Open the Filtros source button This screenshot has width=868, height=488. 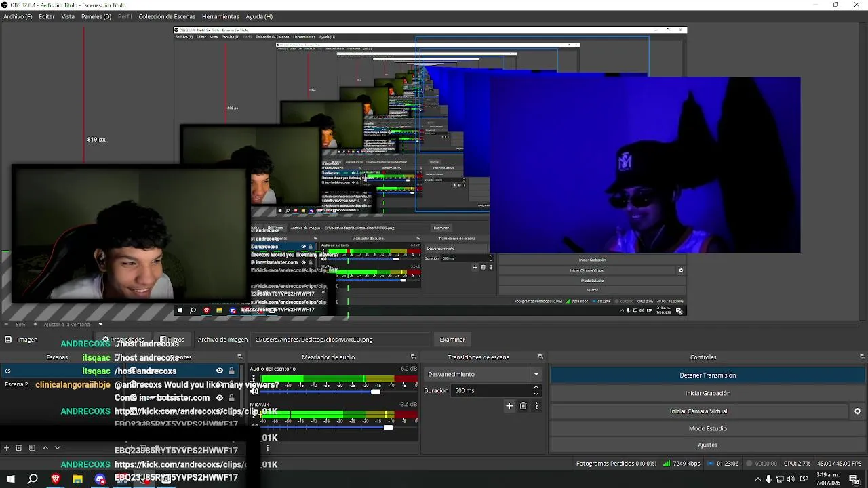tap(172, 340)
